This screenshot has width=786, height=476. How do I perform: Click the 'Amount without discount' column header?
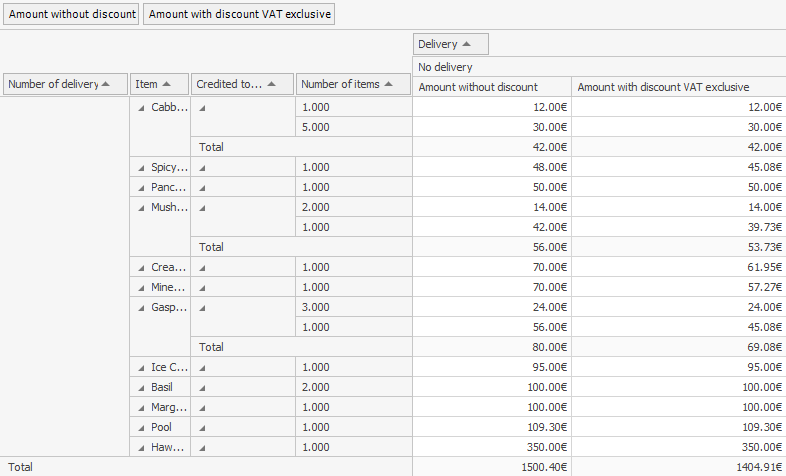491,87
